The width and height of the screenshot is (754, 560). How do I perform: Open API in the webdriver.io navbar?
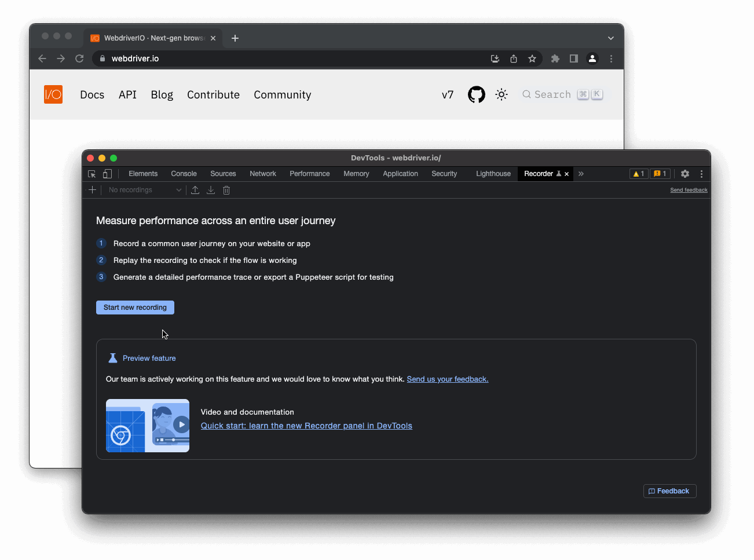click(x=127, y=95)
